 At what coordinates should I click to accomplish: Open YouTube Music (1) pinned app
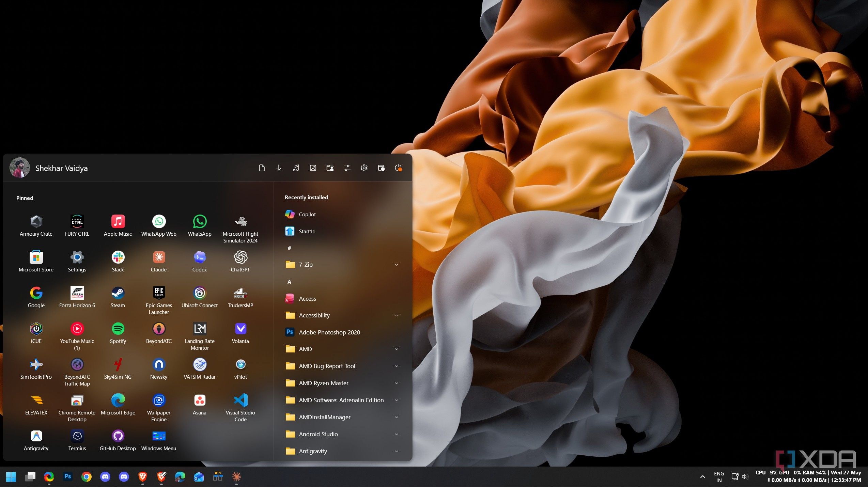point(77,336)
